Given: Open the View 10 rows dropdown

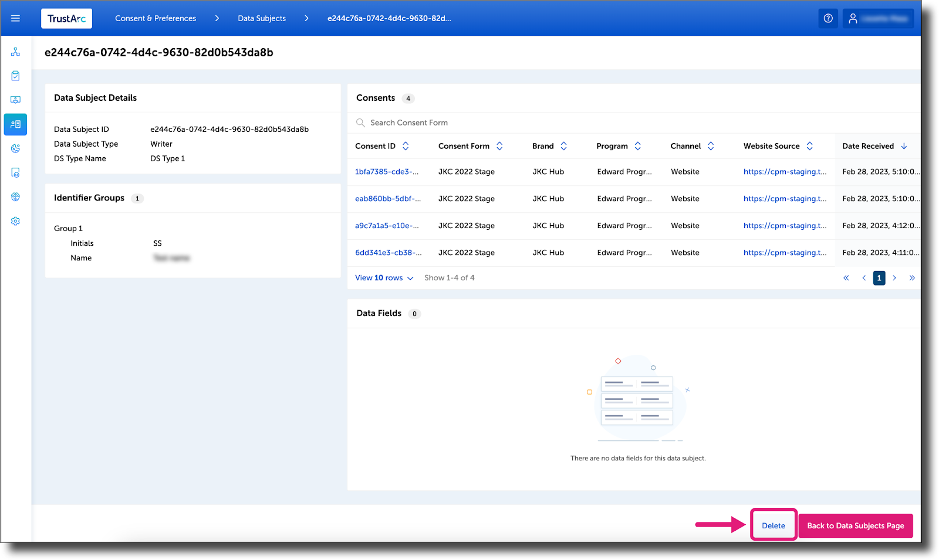Looking at the screenshot, I should pyautogui.click(x=384, y=277).
